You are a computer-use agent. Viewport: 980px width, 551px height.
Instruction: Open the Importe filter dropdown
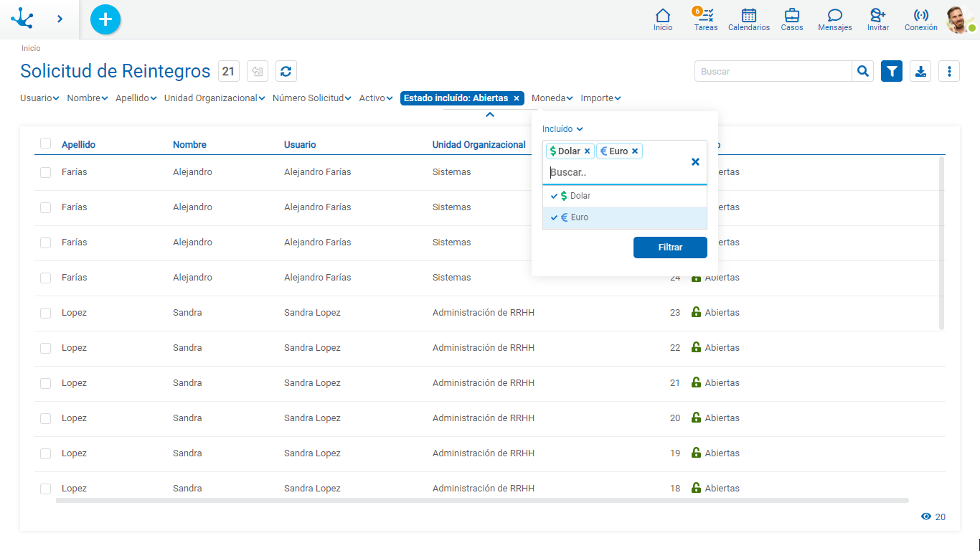tap(601, 98)
